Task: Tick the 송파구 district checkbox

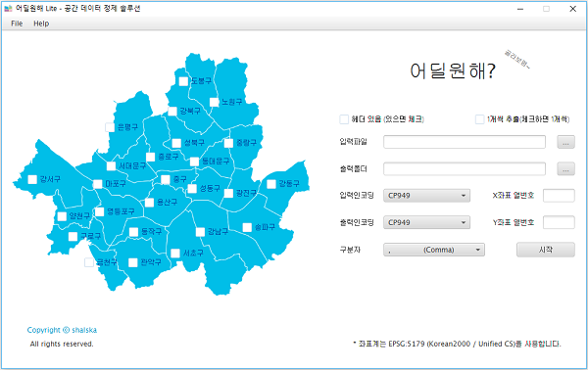Action: [x=247, y=227]
